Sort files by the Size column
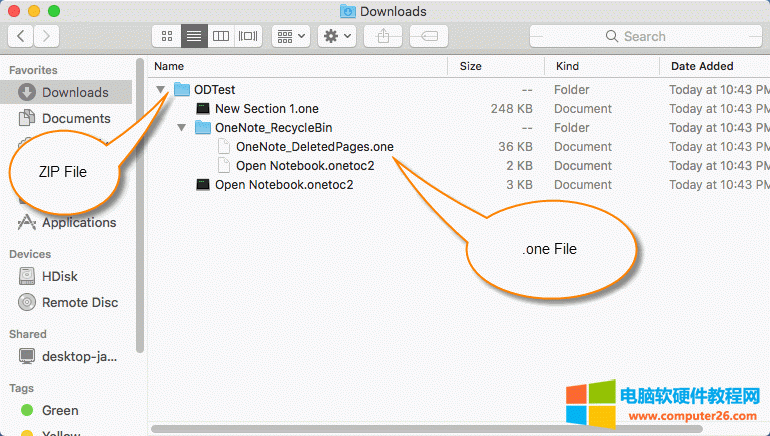The image size is (770, 436). [x=470, y=66]
